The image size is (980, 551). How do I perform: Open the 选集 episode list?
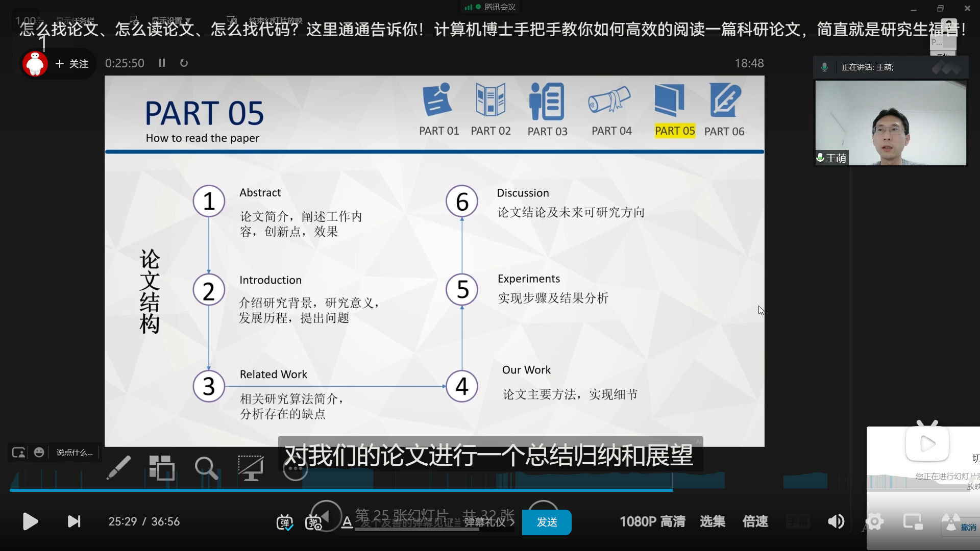pyautogui.click(x=713, y=521)
